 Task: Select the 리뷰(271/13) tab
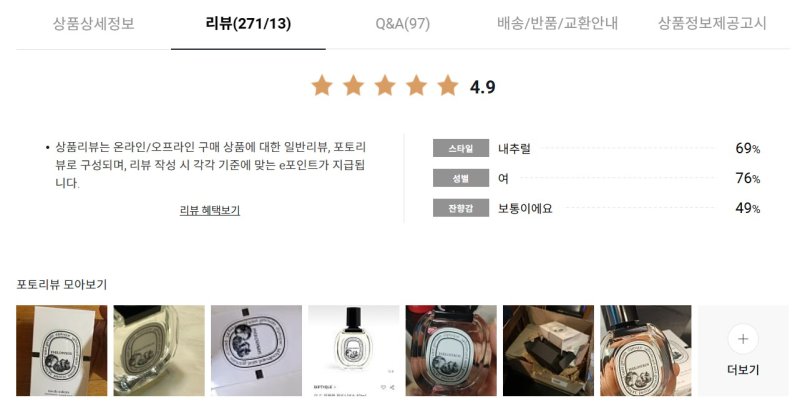(x=248, y=23)
